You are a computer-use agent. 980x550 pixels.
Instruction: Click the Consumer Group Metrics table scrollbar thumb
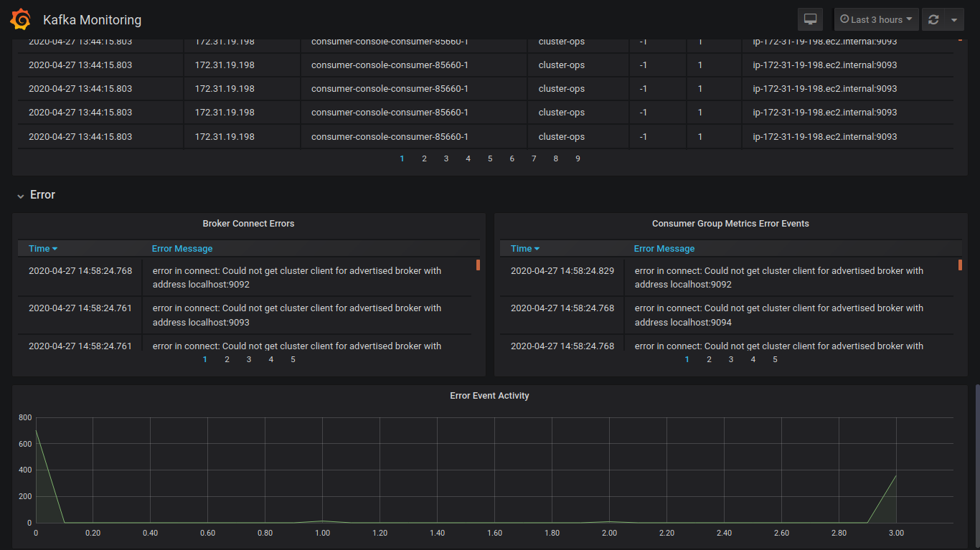coord(960,265)
